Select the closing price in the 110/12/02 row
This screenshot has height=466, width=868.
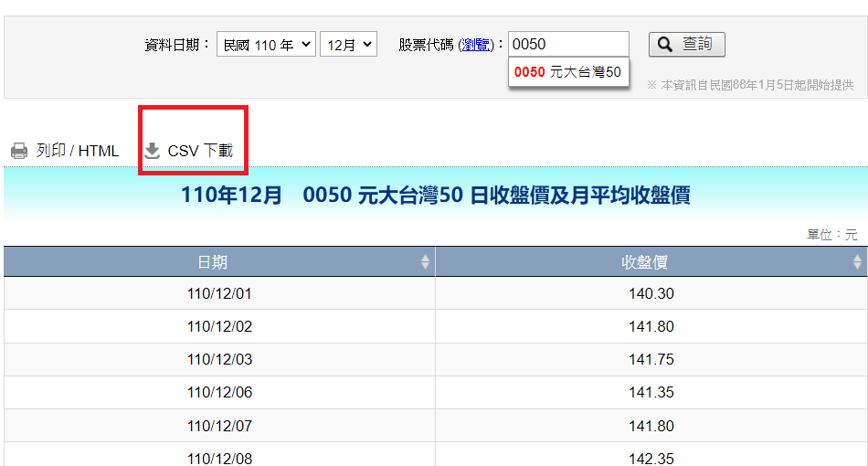tap(651, 326)
